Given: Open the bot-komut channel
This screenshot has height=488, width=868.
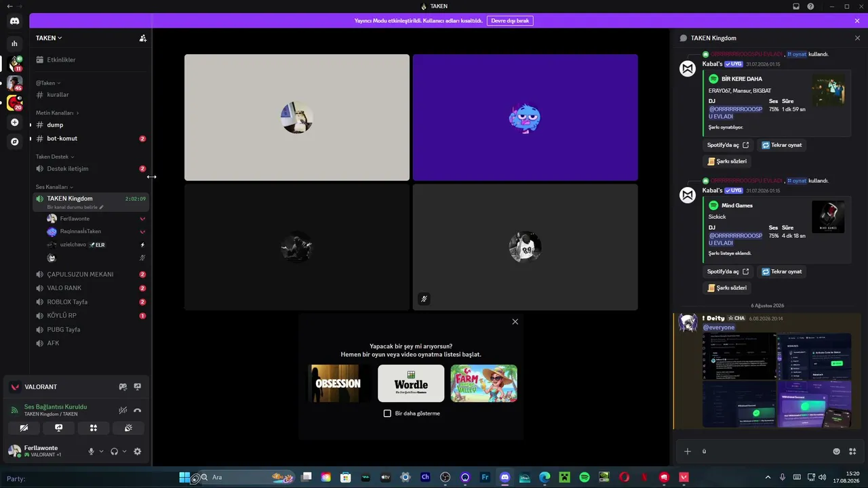Looking at the screenshot, I should 90,138.
